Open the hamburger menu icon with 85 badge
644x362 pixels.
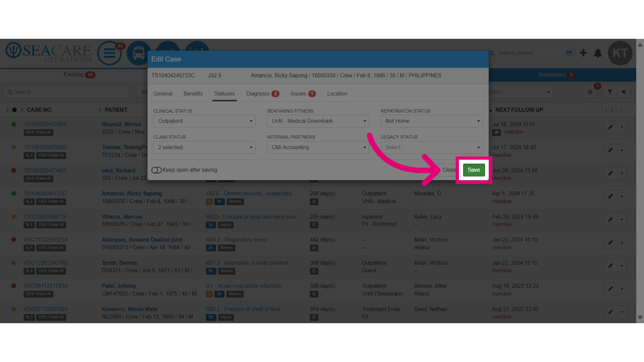[110, 53]
